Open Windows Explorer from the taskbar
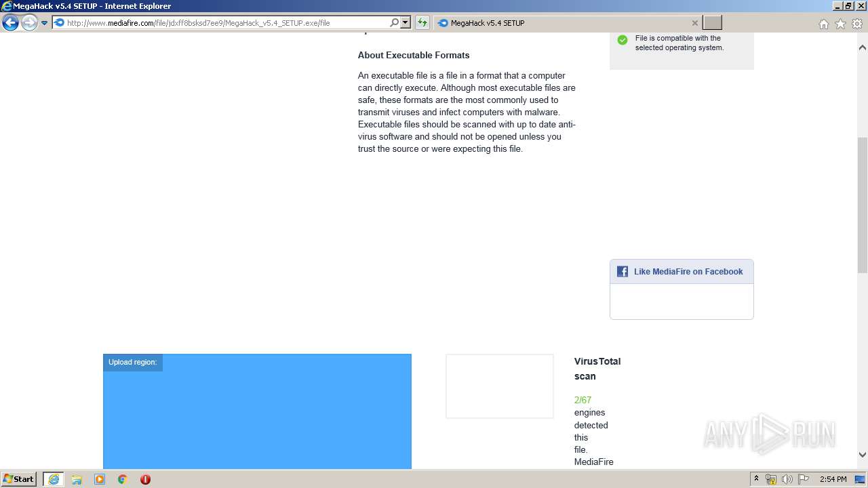The width and height of the screenshot is (868, 488). click(x=77, y=479)
